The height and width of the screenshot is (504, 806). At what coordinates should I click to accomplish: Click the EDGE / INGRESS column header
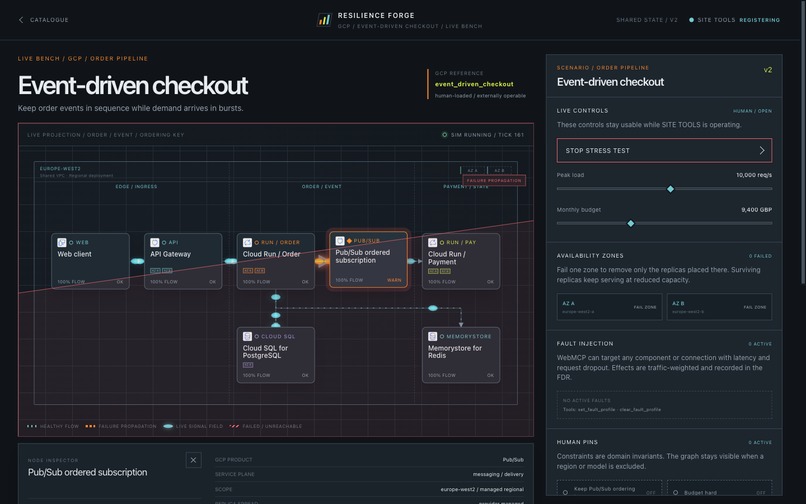click(x=136, y=187)
